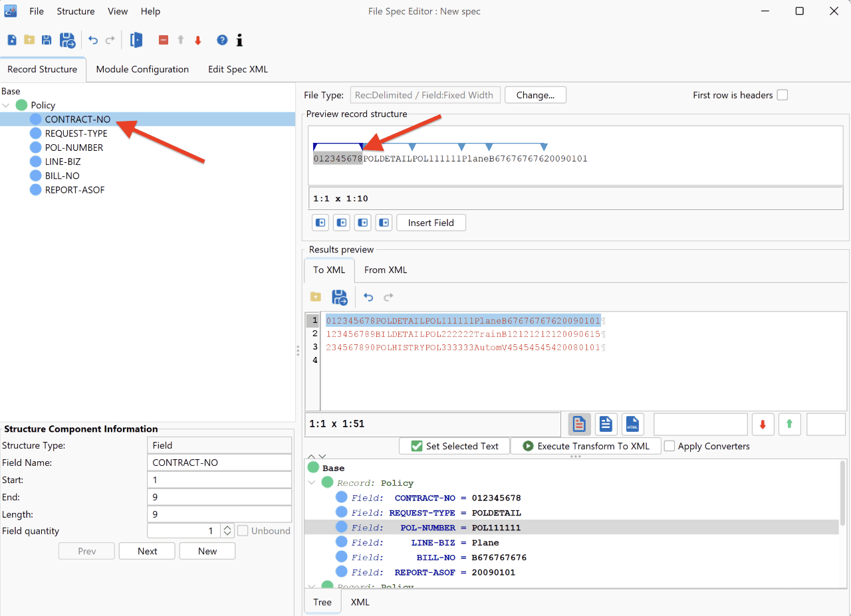
Task: Open the View menu
Action: point(118,11)
